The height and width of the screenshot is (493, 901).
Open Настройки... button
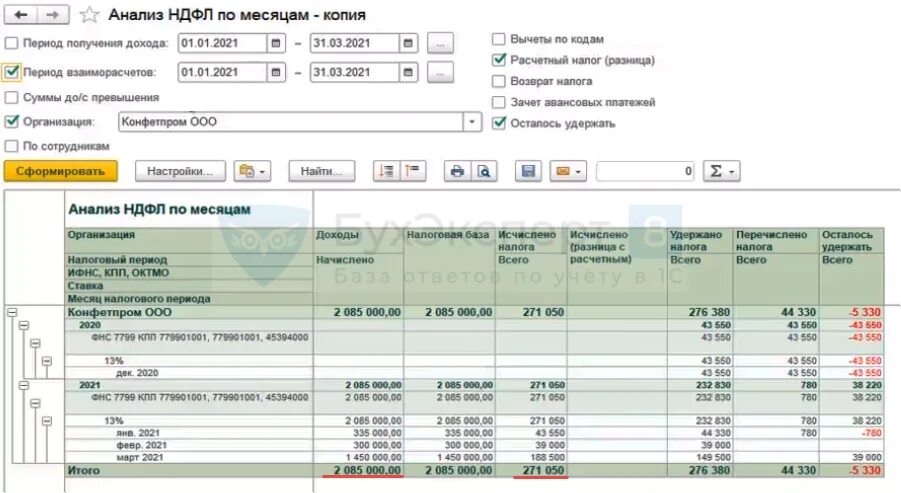[180, 171]
